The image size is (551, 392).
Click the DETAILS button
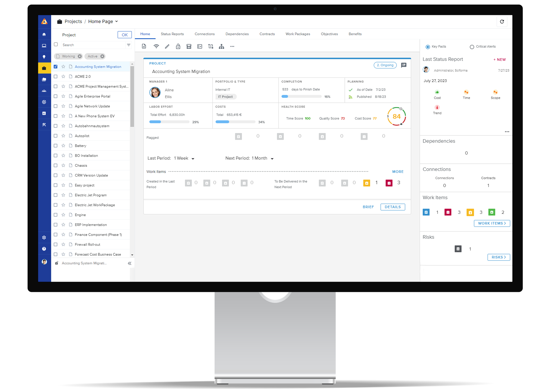click(392, 207)
